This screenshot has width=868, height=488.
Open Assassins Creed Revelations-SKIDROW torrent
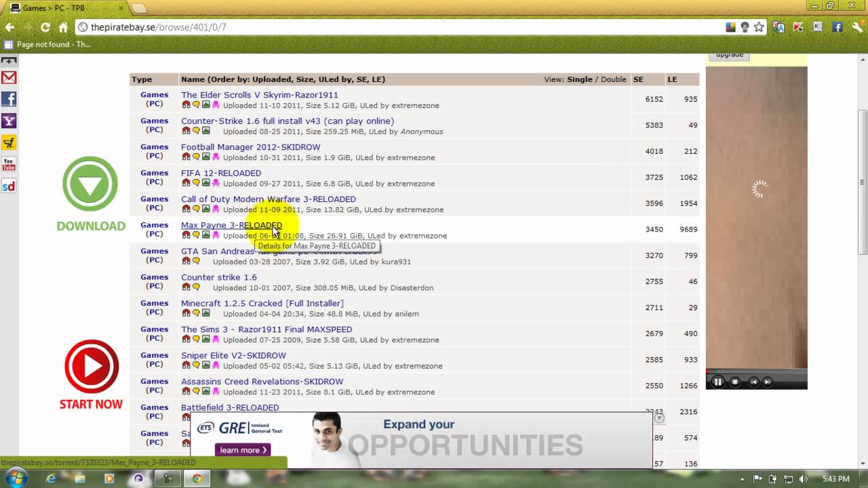pos(262,382)
